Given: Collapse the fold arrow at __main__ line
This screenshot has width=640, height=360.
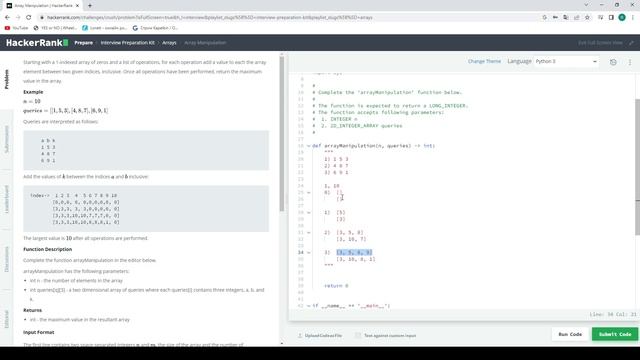Looking at the screenshot, I should tap(309, 305).
